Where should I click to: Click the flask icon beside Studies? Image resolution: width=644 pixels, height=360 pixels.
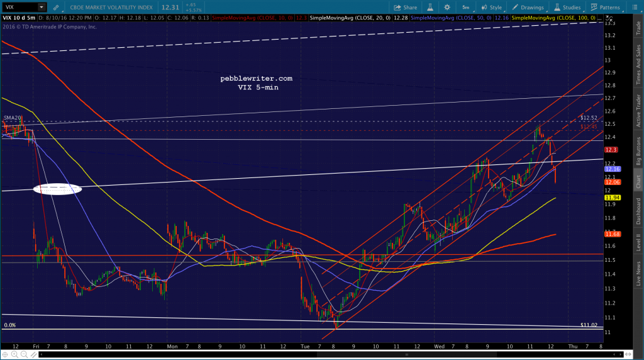coord(557,8)
